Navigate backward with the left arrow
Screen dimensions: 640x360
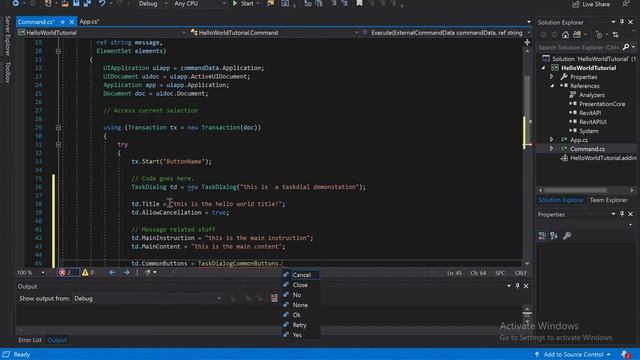tap(112, 272)
